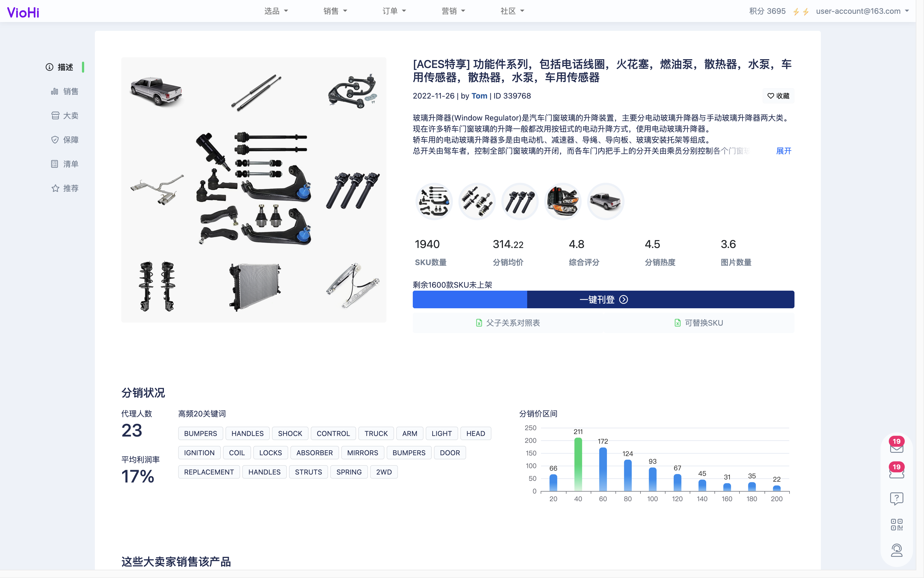The height and width of the screenshot is (578, 924).
Task: Go to the 保障 sidebar section
Action: click(x=64, y=140)
